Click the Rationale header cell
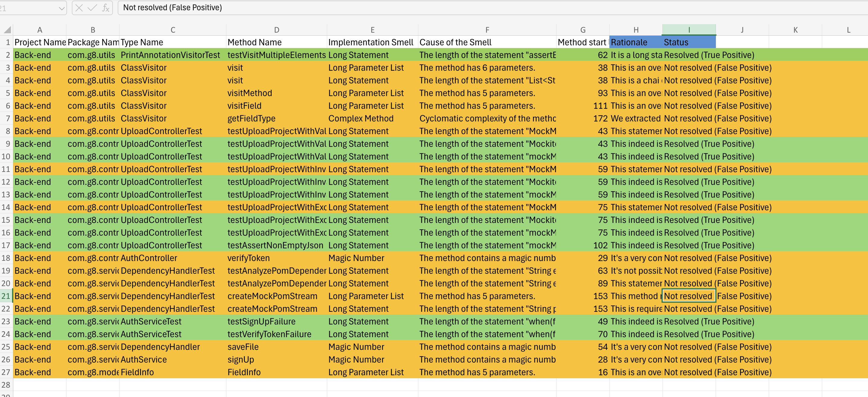Screen dimensions: 868x397 pyautogui.click(x=635, y=42)
